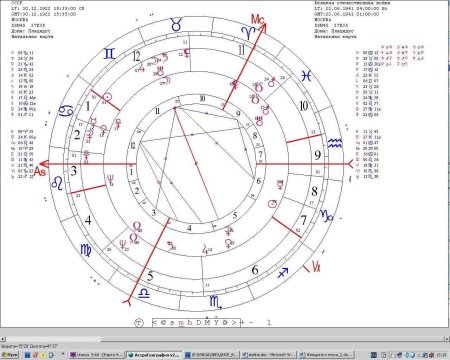Switch to Uranus taskbar window
Viewport: 450px width, 360px height.
click(x=97, y=355)
